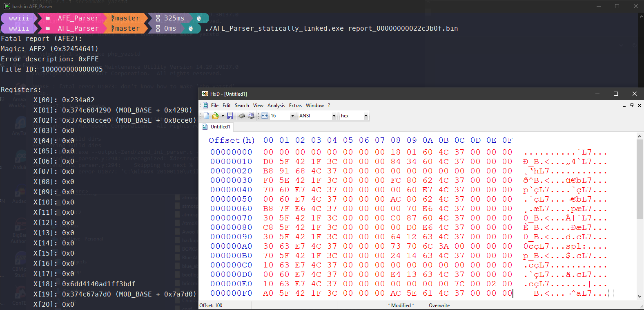This screenshot has width=644, height=310.
Task: Close the inner Untitled1 document
Action: point(640,106)
